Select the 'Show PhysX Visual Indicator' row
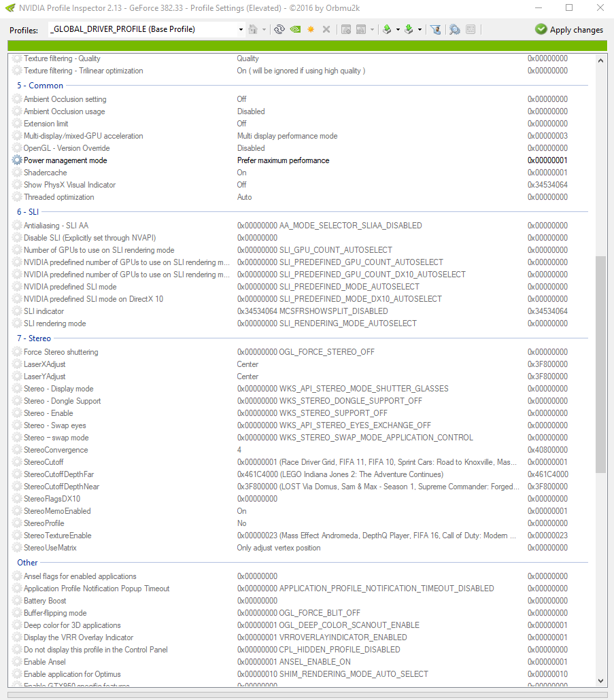Screen dimensions: 614x700 point(301,185)
